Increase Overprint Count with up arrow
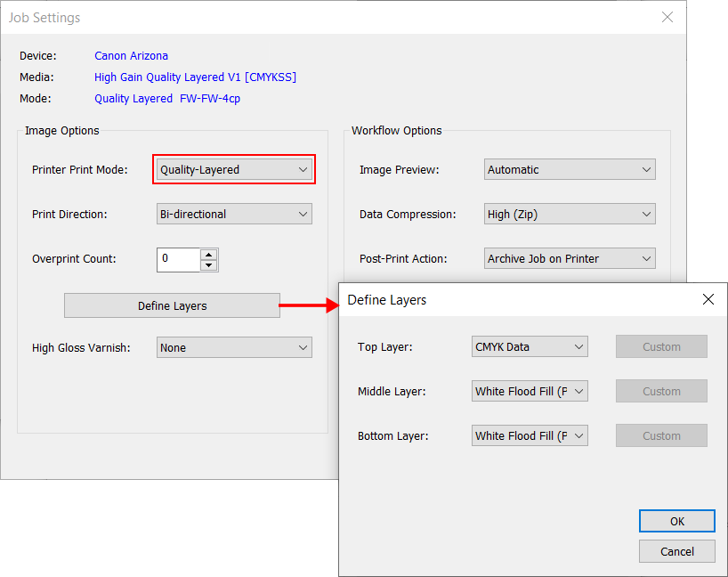Viewport: 728px width, 577px height. (x=208, y=254)
